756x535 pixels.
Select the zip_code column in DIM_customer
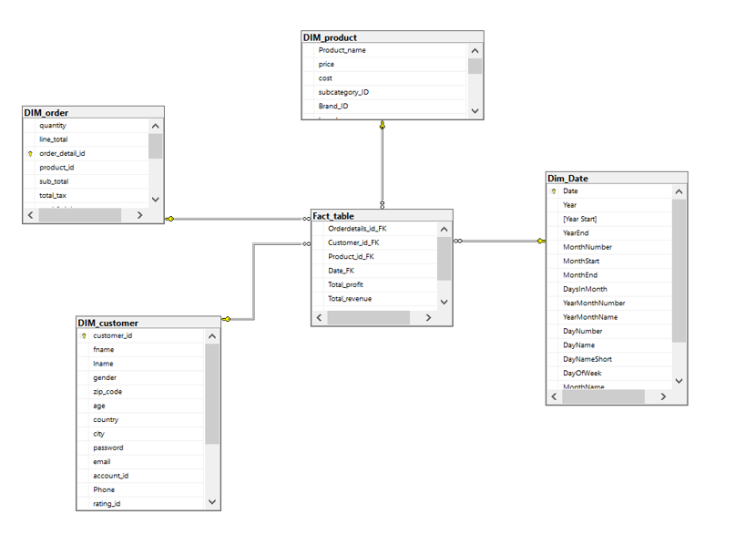click(141, 392)
